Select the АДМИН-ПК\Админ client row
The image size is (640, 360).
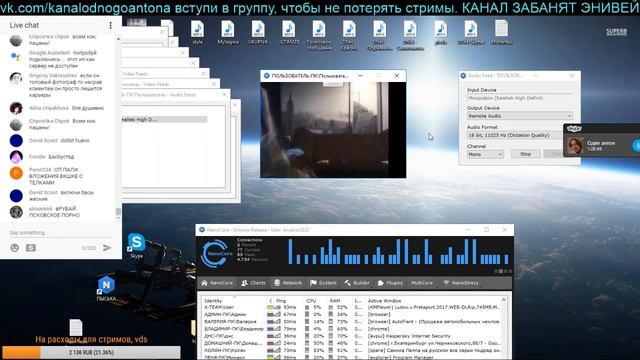[x=352, y=314]
